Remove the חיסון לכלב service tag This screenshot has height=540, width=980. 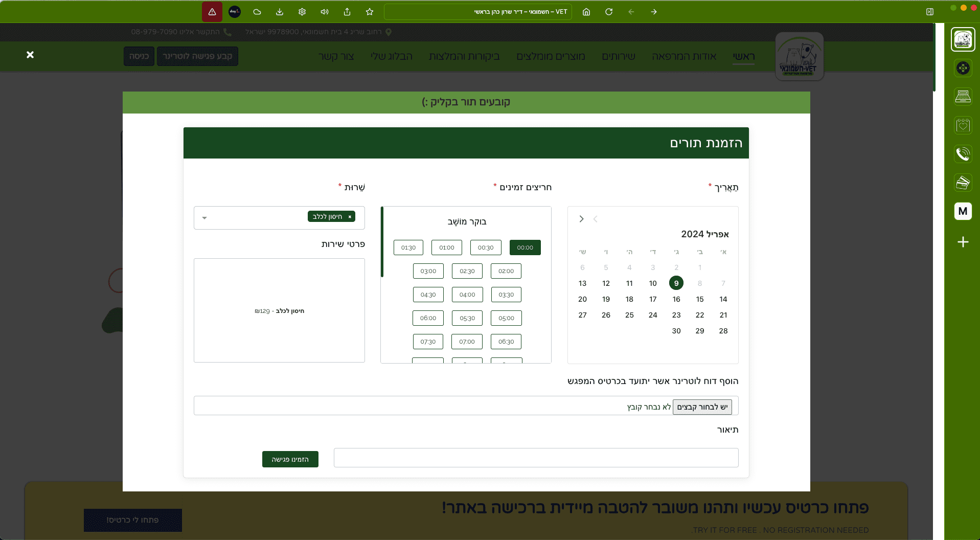pyautogui.click(x=350, y=217)
